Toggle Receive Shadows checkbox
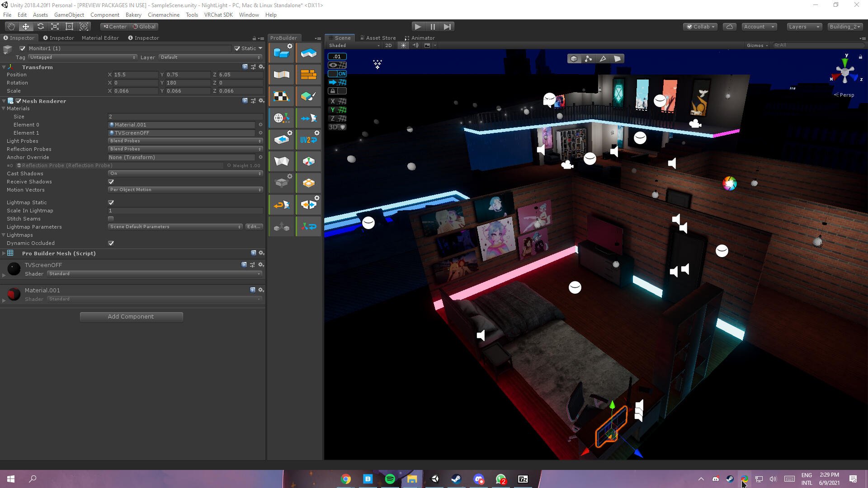 pos(111,182)
